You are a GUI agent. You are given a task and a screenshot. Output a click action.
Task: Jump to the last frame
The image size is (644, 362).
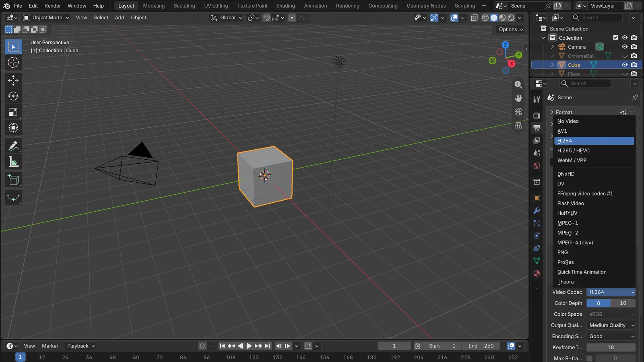point(267,346)
